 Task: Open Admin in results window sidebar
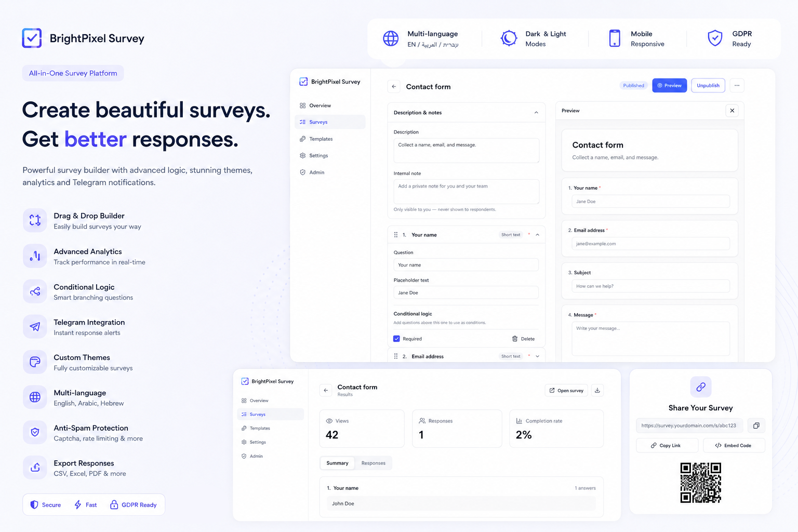pyautogui.click(x=270, y=456)
